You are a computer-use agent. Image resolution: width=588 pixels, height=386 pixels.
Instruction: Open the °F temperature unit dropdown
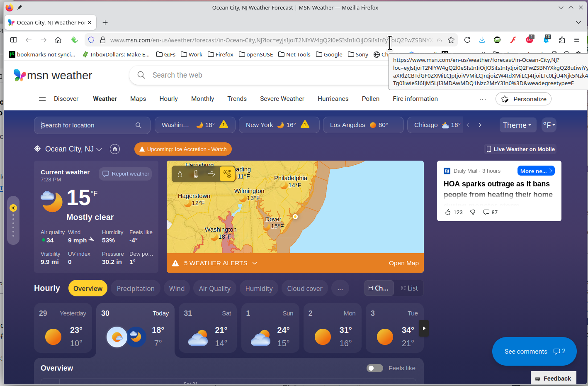[549, 125]
